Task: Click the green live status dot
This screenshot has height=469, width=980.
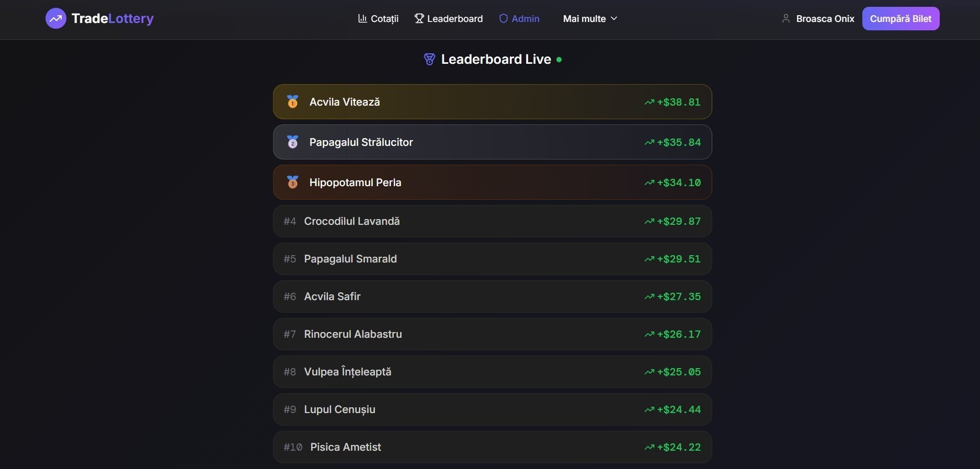Action: tap(559, 60)
